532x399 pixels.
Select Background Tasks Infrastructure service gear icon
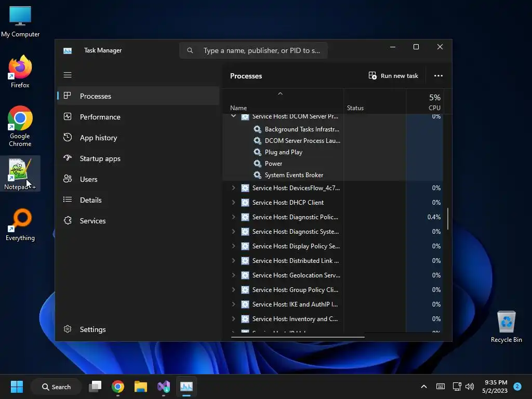point(258,129)
